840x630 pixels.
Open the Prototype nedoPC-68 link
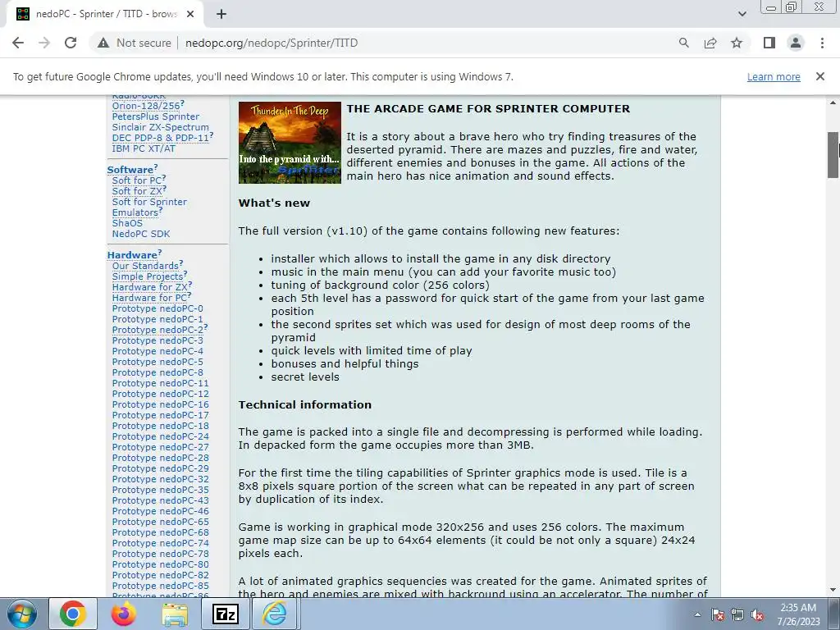pyautogui.click(x=160, y=532)
